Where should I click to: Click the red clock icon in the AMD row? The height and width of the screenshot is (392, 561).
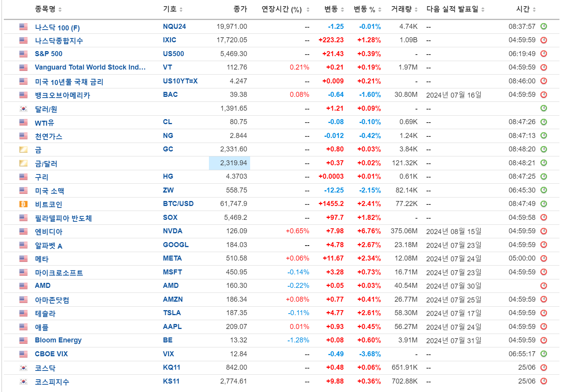coord(544,286)
